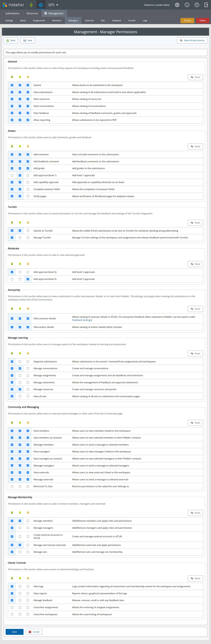Check third-role checkbox for Manage sets
The height and width of the screenshot is (644, 211).
(28, 552)
